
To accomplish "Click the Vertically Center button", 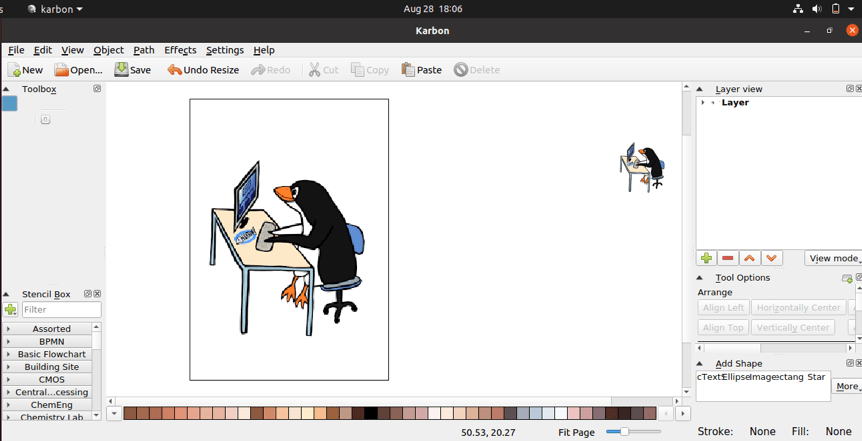I will pyautogui.click(x=793, y=328).
